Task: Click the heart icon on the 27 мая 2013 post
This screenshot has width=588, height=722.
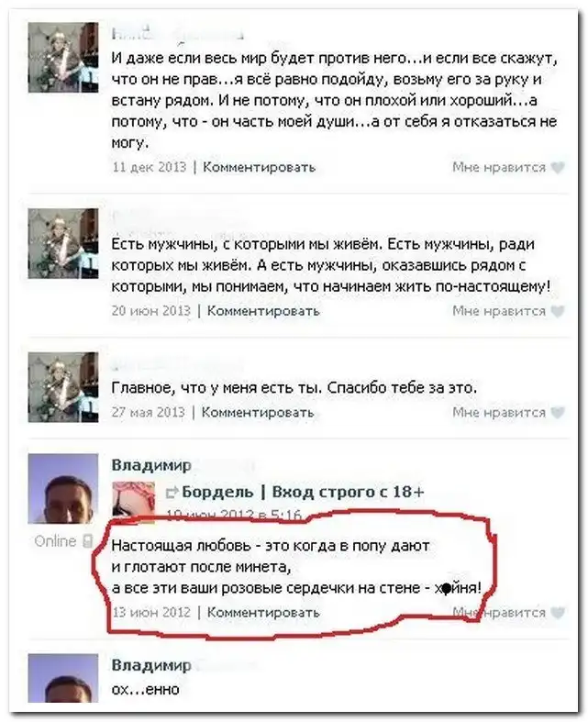Action: click(x=558, y=413)
